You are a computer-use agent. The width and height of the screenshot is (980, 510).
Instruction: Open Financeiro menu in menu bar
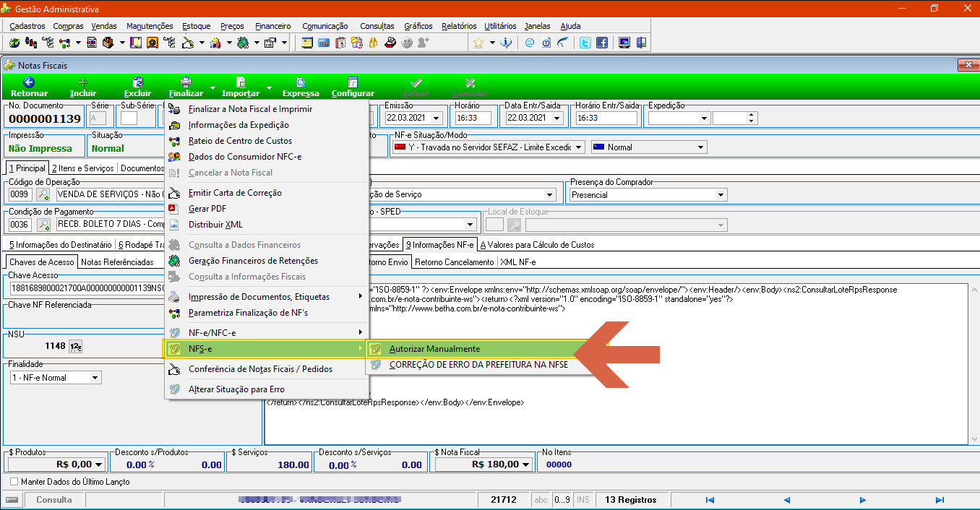273,26
